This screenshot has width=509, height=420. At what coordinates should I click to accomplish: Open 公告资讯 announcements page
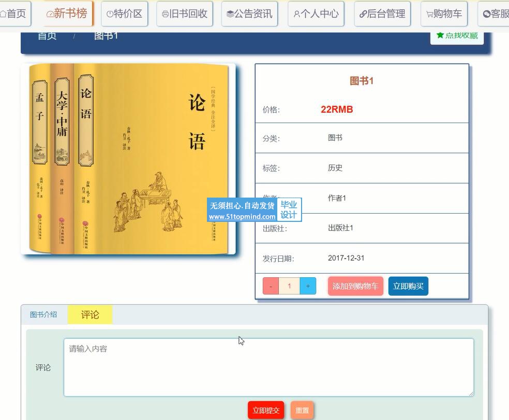click(x=249, y=13)
